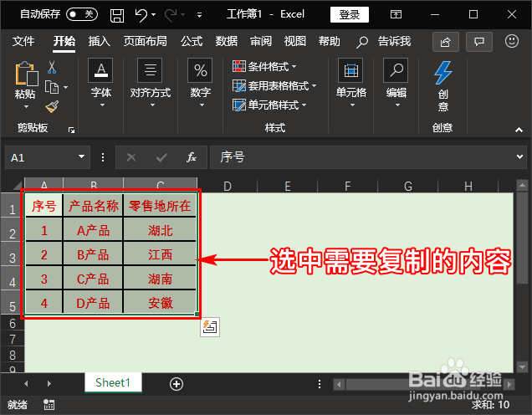Select row 7 header

tap(13, 339)
